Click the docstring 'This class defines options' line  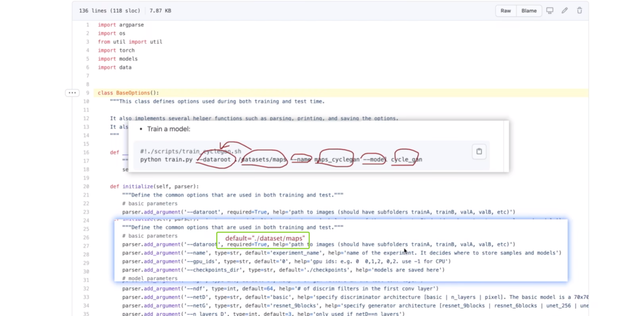(x=217, y=101)
